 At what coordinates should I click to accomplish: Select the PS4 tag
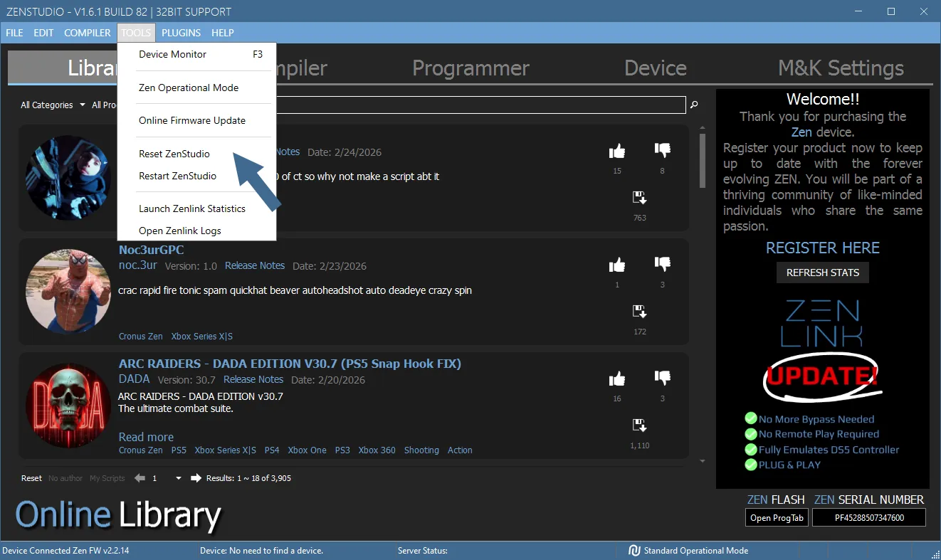pos(272,450)
